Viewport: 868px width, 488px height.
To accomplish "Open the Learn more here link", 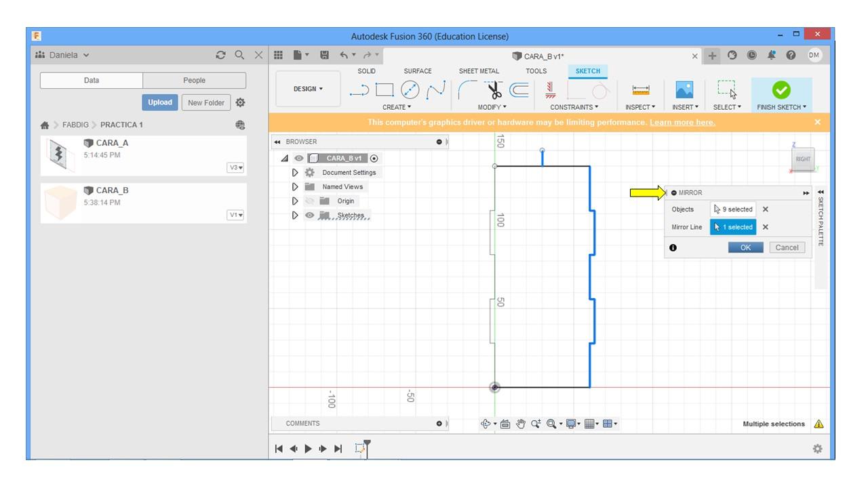I will 682,123.
